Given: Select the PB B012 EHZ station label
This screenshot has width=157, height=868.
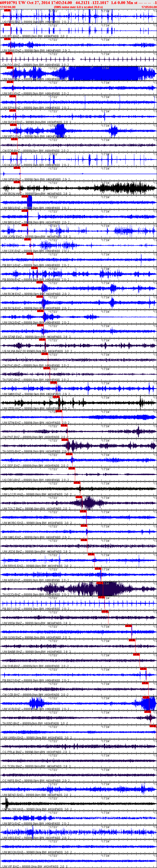Looking at the screenshot, I should point(35,266).
